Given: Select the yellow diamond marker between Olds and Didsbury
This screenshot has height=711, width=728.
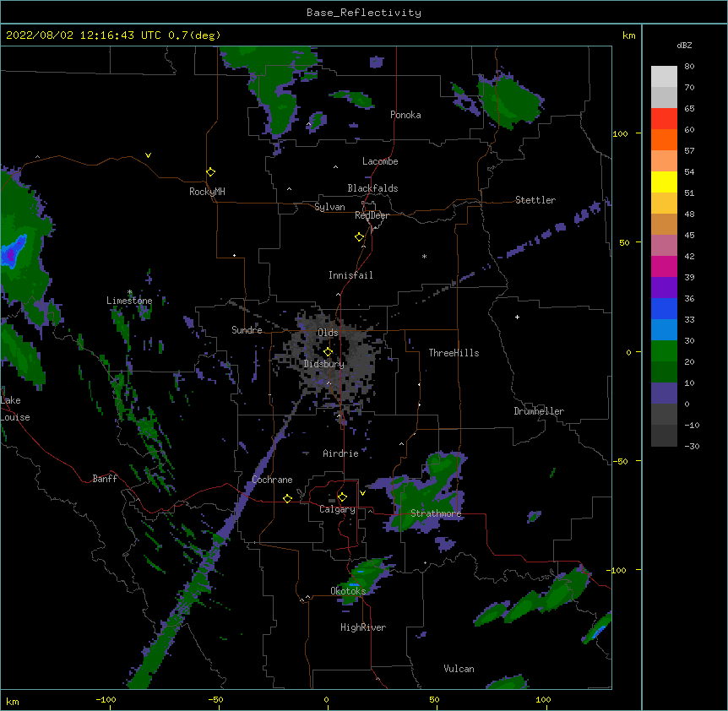Looking at the screenshot, I should coord(328,352).
